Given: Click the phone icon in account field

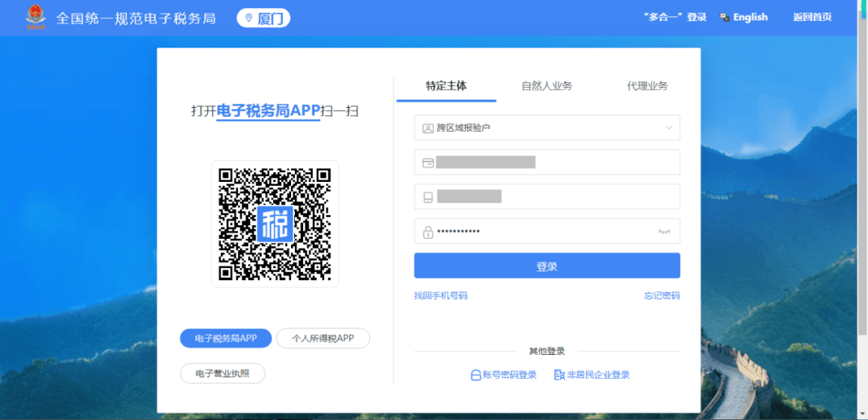Looking at the screenshot, I should [x=428, y=197].
